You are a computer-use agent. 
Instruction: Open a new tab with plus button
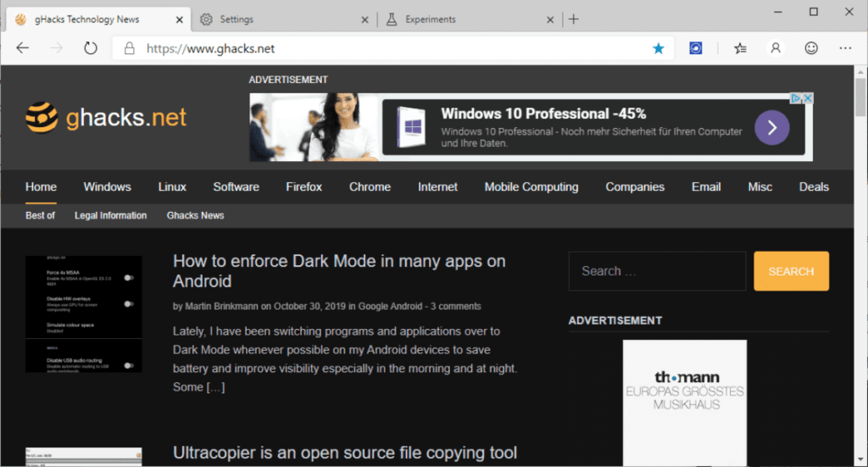574,19
